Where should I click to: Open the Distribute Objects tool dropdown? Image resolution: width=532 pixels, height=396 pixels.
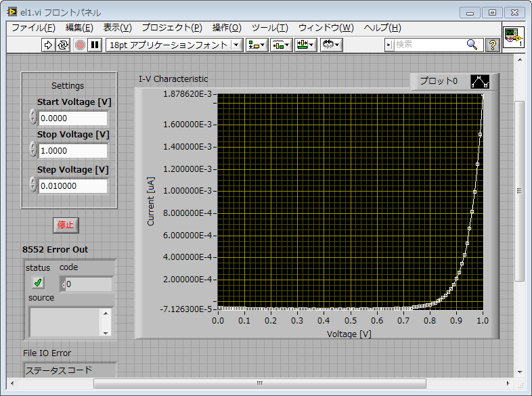(x=282, y=45)
